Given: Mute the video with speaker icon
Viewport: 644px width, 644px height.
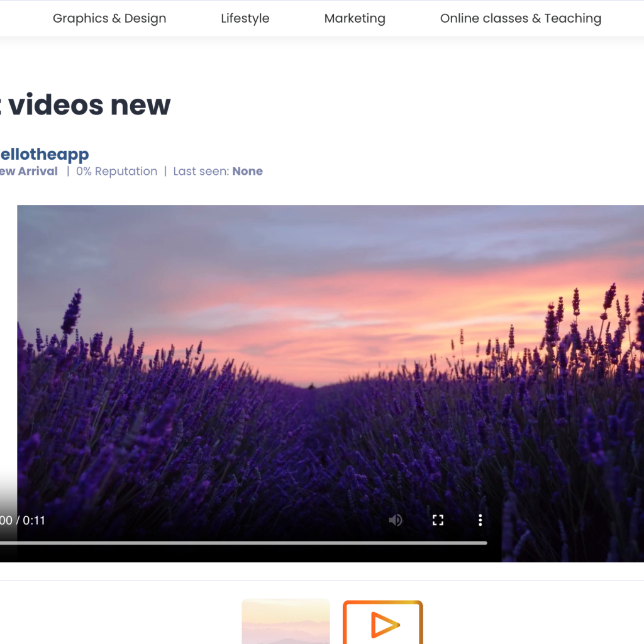Looking at the screenshot, I should pyautogui.click(x=396, y=520).
